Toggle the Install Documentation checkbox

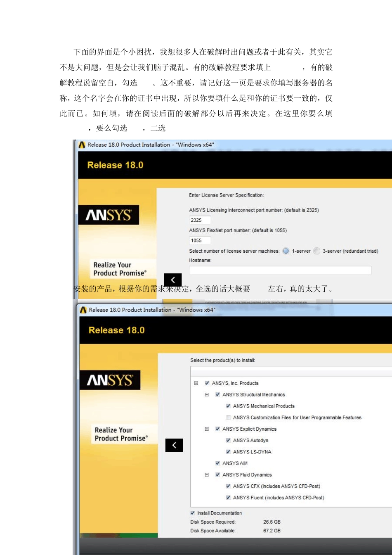[x=193, y=513]
